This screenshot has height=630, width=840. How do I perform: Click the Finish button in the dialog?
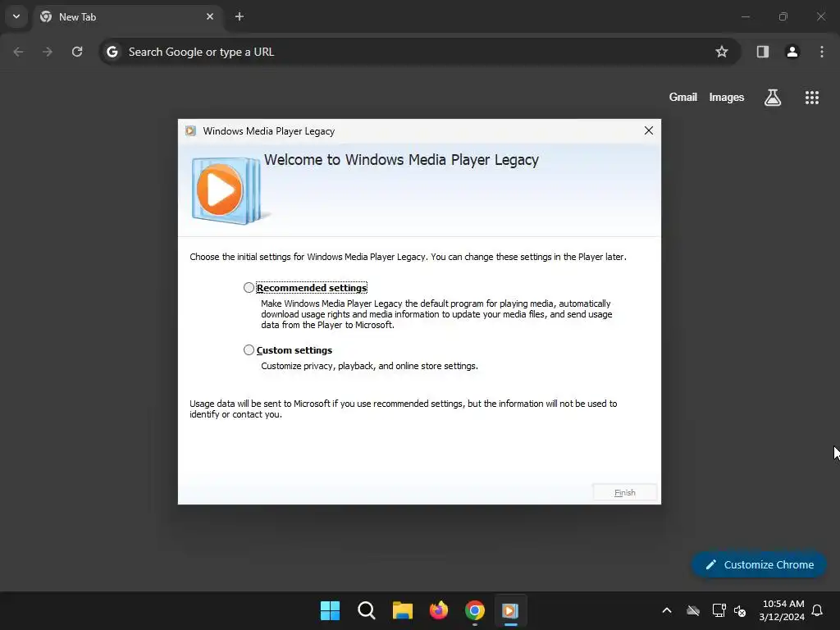click(624, 492)
